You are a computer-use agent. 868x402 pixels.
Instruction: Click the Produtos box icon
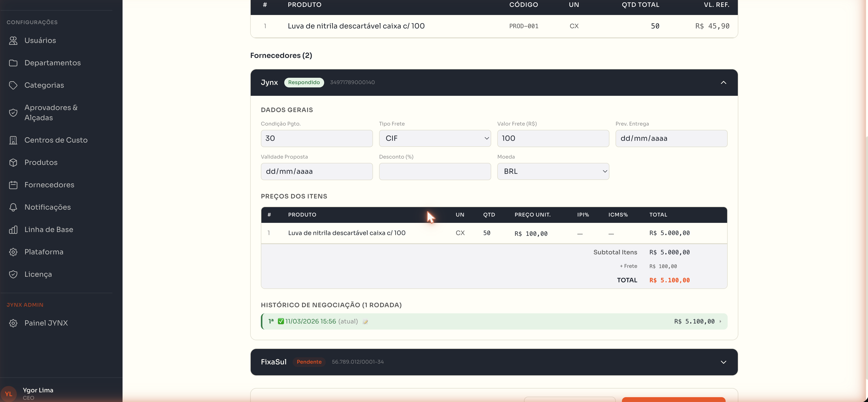[x=13, y=163]
